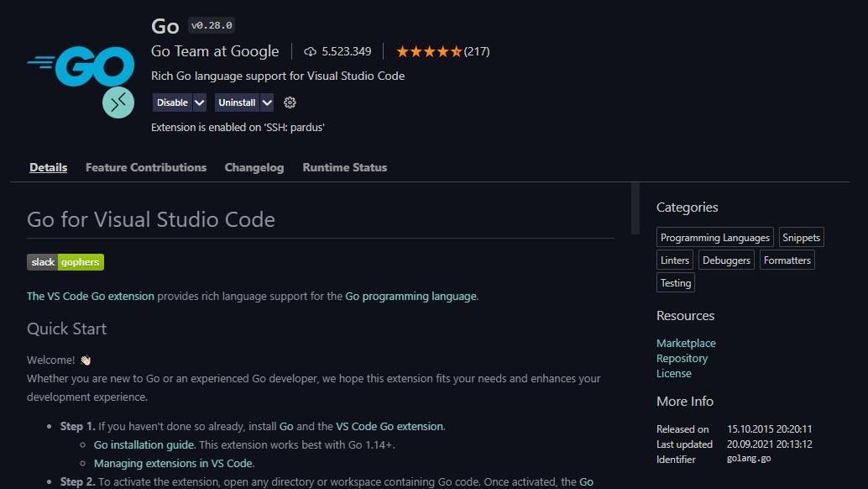
Task: Open the License resource link
Action: [674, 373]
